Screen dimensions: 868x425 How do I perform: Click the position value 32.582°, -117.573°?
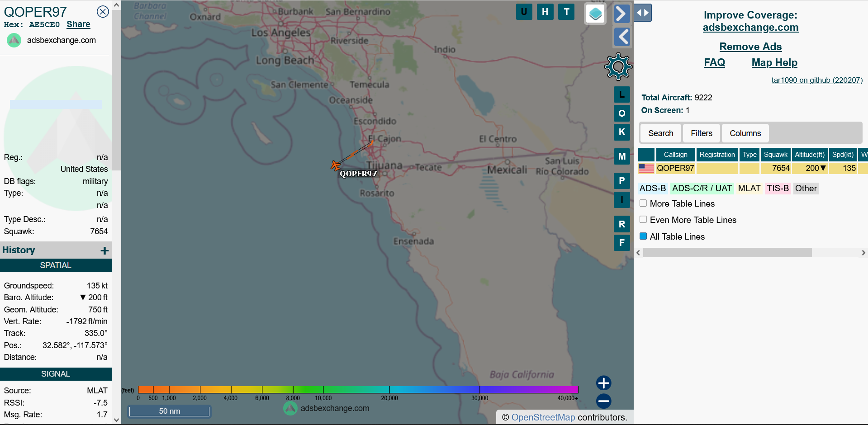75,345
